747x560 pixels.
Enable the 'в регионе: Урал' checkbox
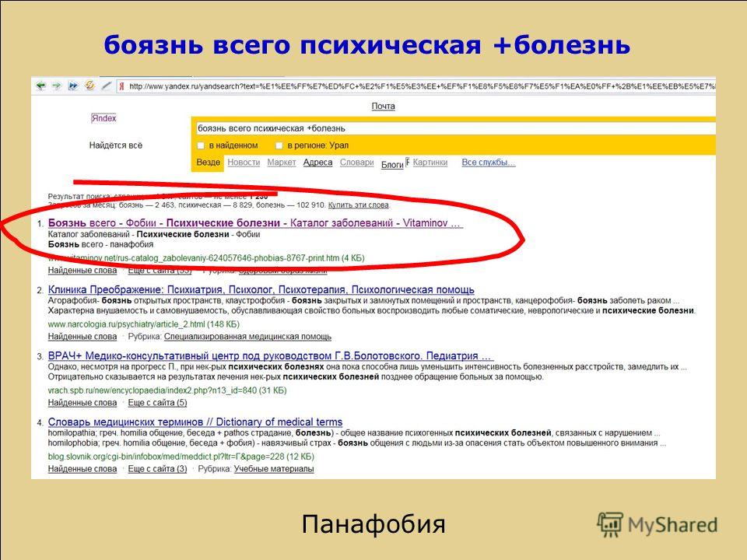point(279,145)
